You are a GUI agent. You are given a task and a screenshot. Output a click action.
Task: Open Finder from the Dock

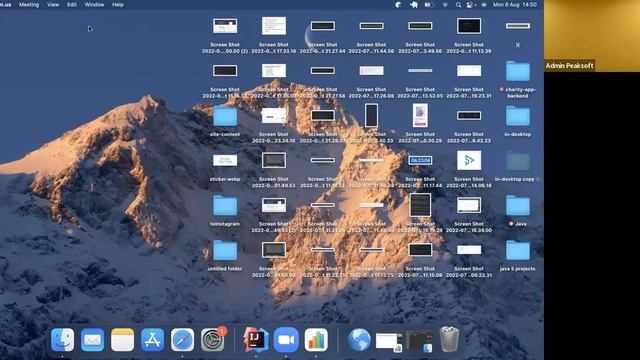click(x=62, y=340)
